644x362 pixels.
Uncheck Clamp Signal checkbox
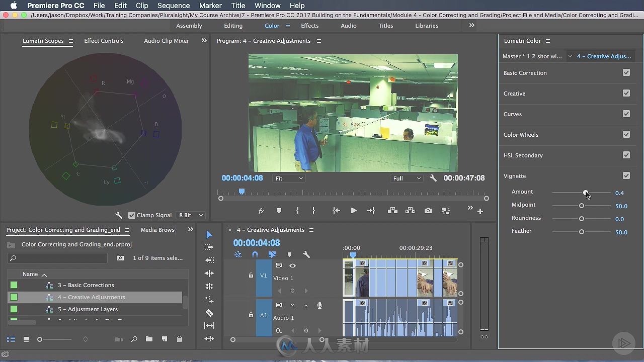coord(132,215)
